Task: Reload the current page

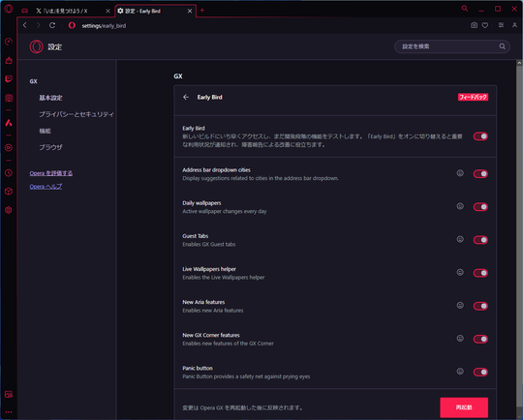Action: coord(52,25)
